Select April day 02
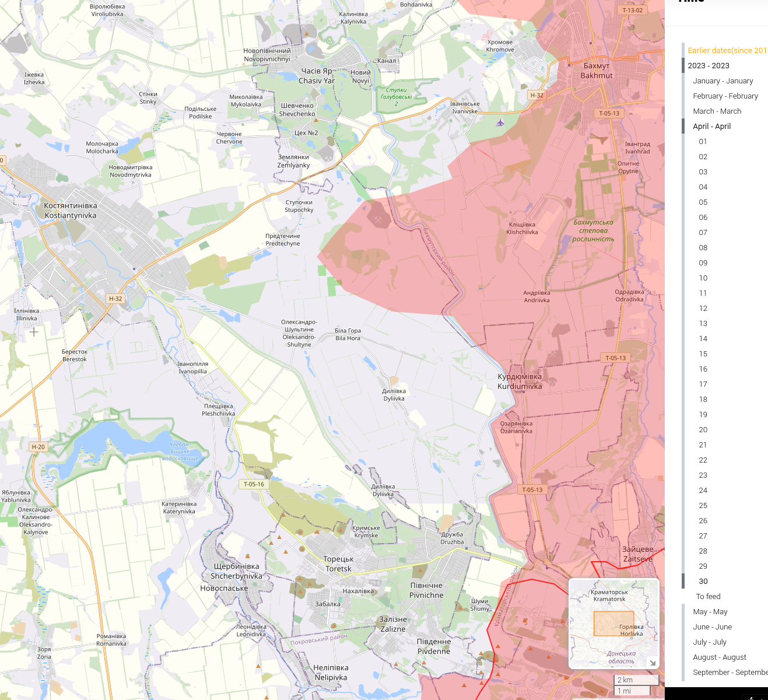 703,157
